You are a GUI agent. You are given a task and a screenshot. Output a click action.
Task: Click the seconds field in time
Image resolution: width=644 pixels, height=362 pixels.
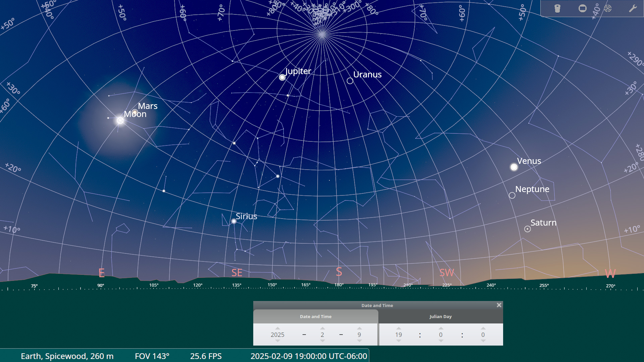pyautogui.click(x=483, y=335)
